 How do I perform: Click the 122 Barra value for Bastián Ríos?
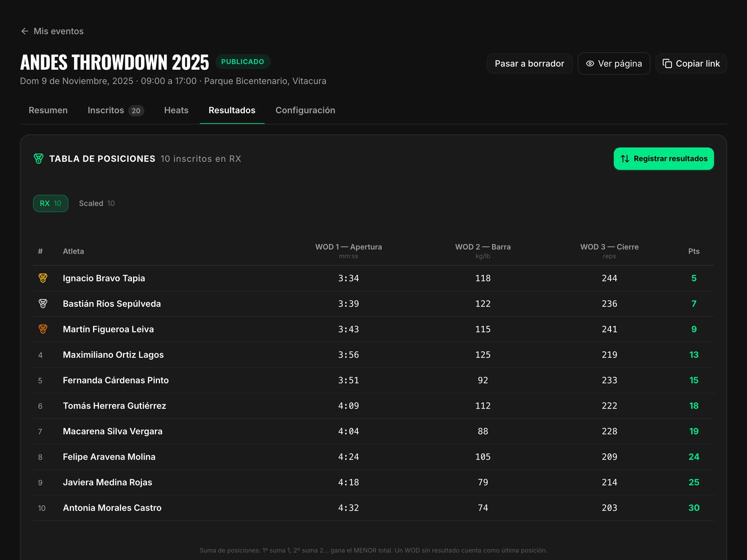[482, 303]
